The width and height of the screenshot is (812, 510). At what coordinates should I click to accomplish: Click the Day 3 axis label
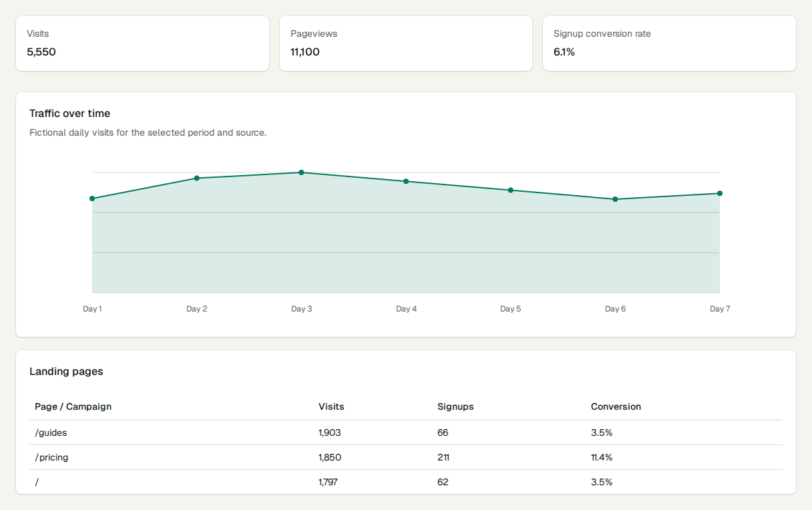tap(301, 309)
